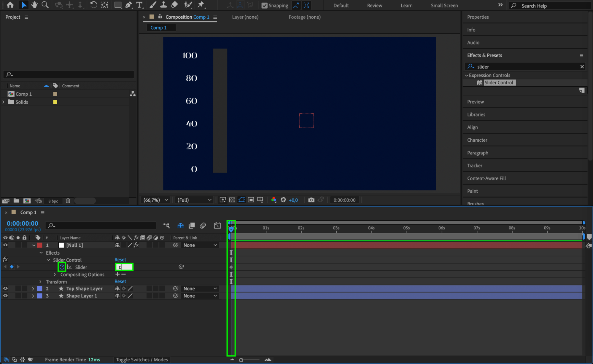
Task: Select the Zoom tool in toolbar
Action: (x=45, y=5)
